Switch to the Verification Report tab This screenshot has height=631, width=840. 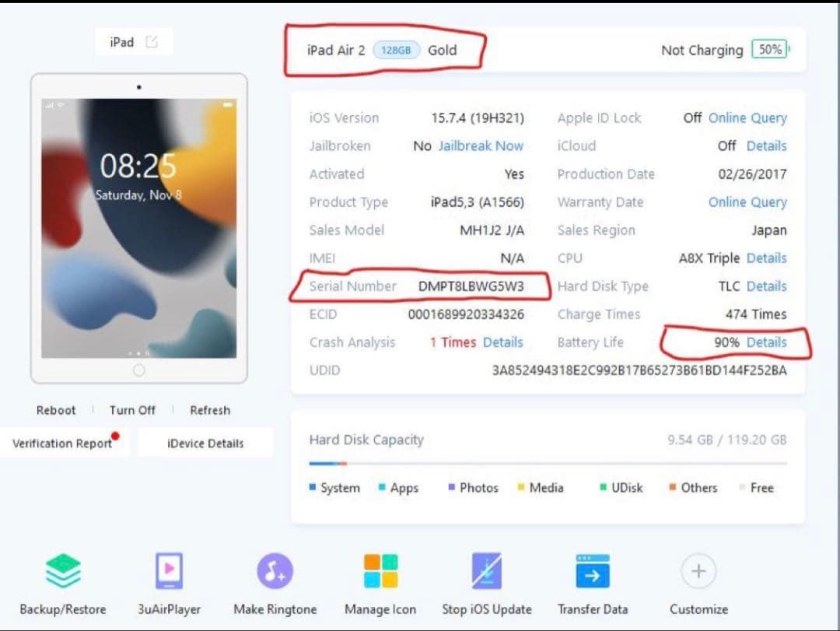(62, 443)
